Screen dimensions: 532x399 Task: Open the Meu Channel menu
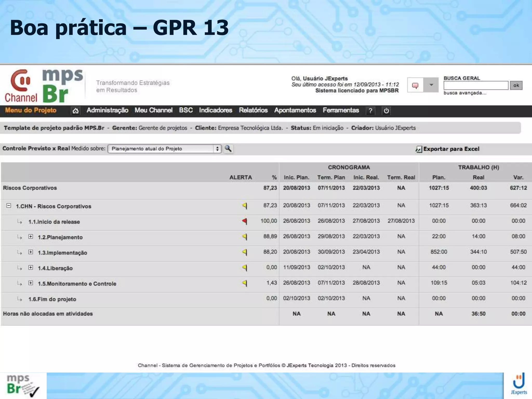[154, 110]
